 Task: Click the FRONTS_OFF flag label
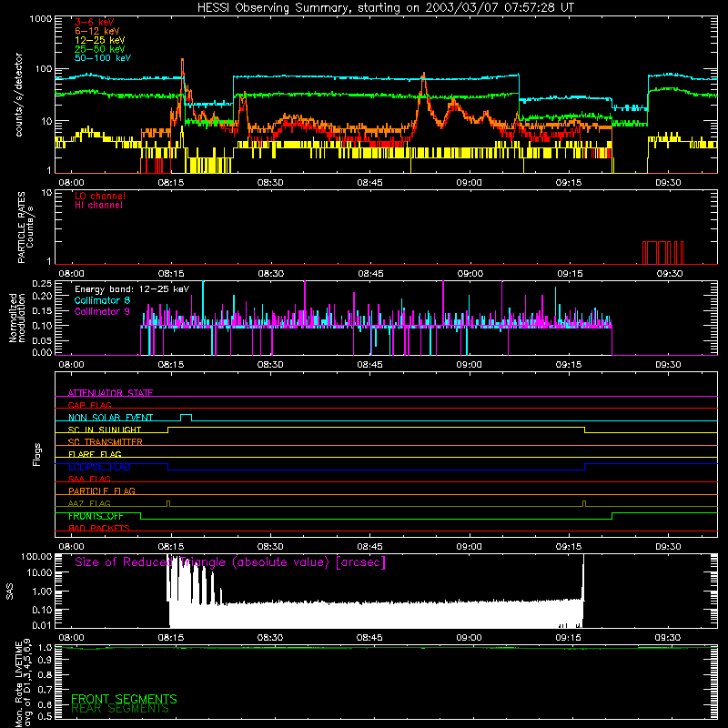tap(96, 516)
